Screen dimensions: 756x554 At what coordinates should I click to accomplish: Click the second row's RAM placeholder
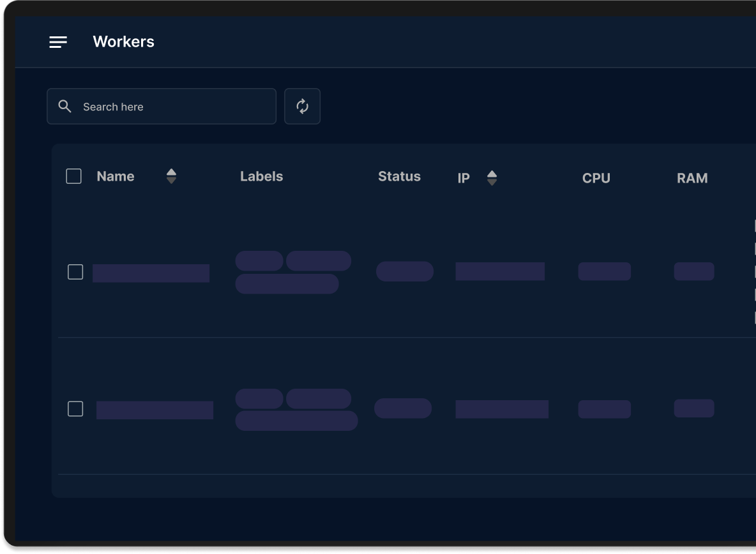(693, 408)
